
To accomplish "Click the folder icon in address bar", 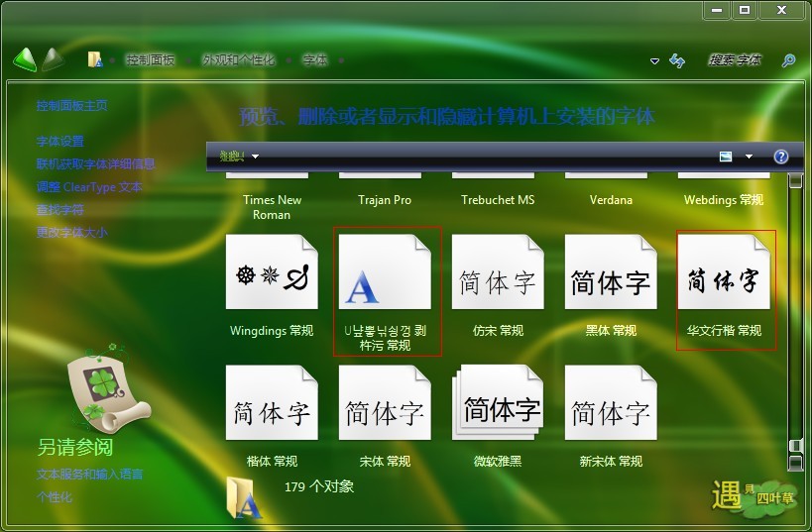I will click(x=95, y=59).
